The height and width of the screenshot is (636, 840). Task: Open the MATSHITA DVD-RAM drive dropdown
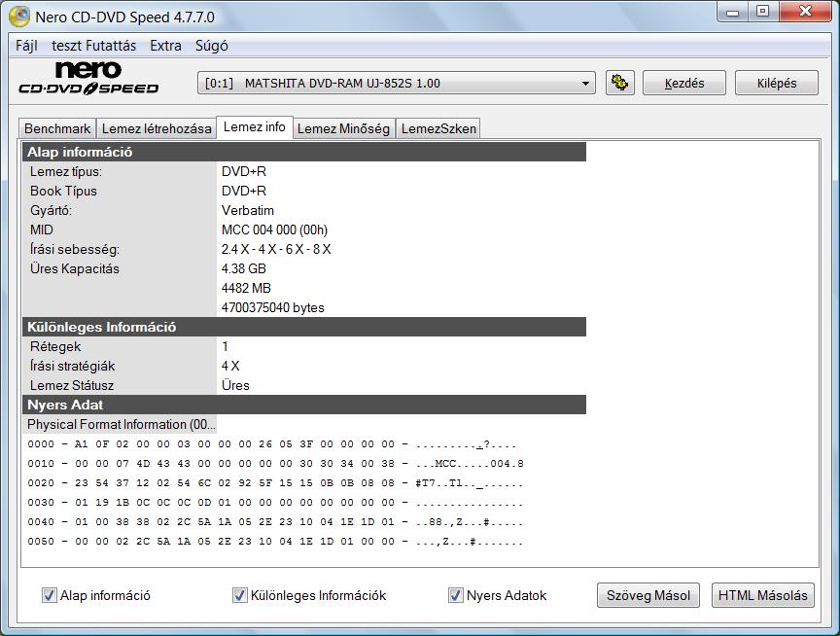tap(397, 83)
